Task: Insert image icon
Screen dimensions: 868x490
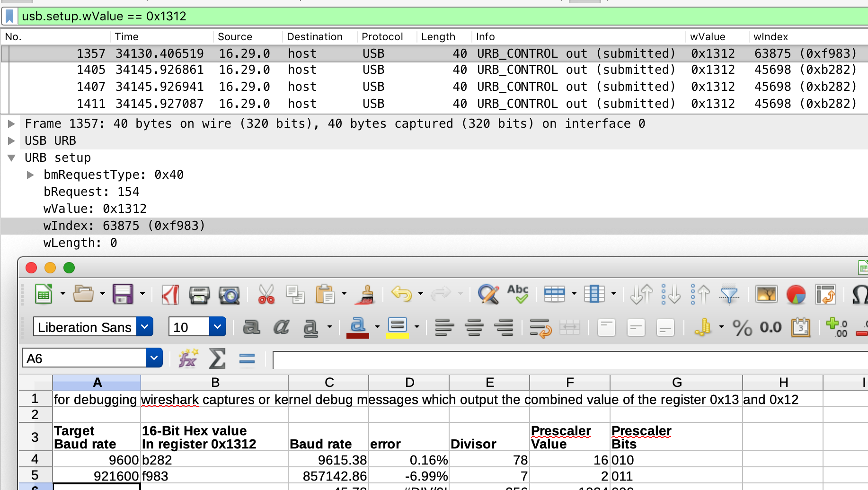Action: [x=767, y=294]
